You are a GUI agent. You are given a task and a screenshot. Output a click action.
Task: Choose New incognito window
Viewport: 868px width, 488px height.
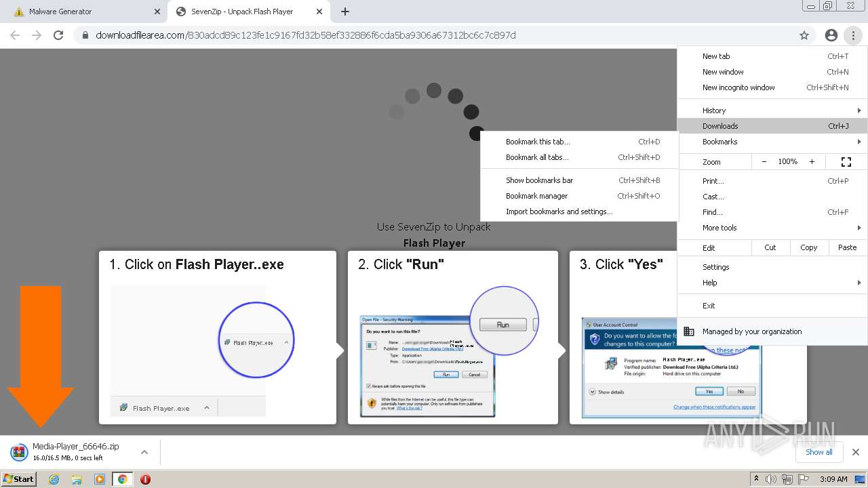click(x=772, y=87)
